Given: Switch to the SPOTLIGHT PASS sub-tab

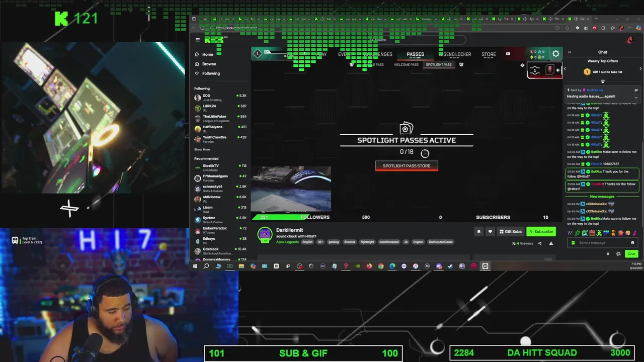Looking at the screenshot, I should pyautogui.click(x=439, y=65).
